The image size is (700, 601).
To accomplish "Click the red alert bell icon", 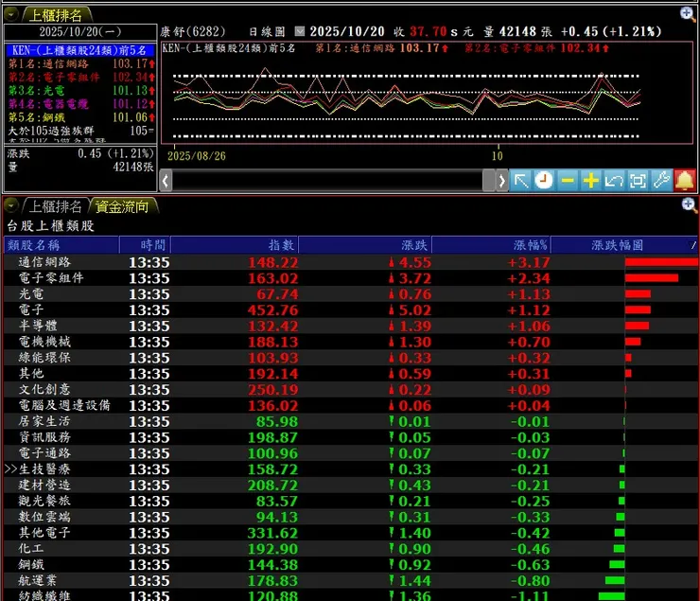I will (x=685, y=181).
